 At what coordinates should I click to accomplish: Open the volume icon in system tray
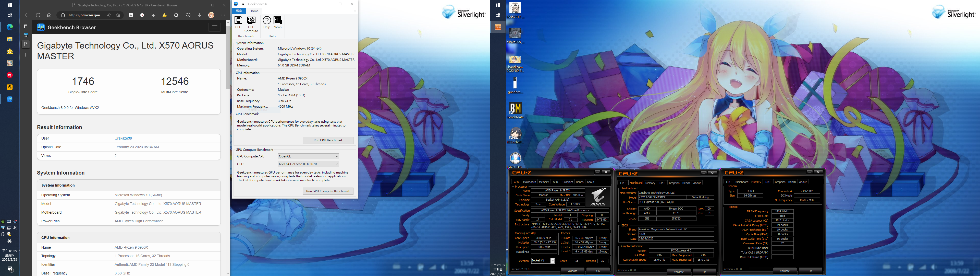point(15,228)
